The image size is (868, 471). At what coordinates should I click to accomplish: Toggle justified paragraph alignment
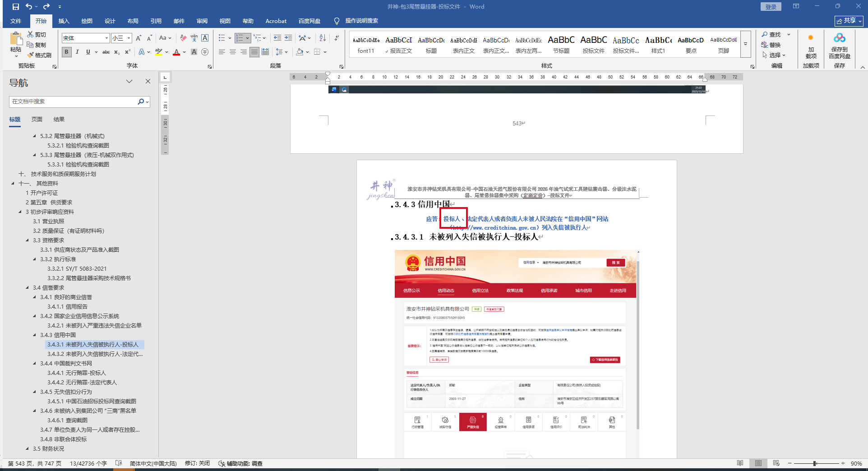click(x=254, y=52)
